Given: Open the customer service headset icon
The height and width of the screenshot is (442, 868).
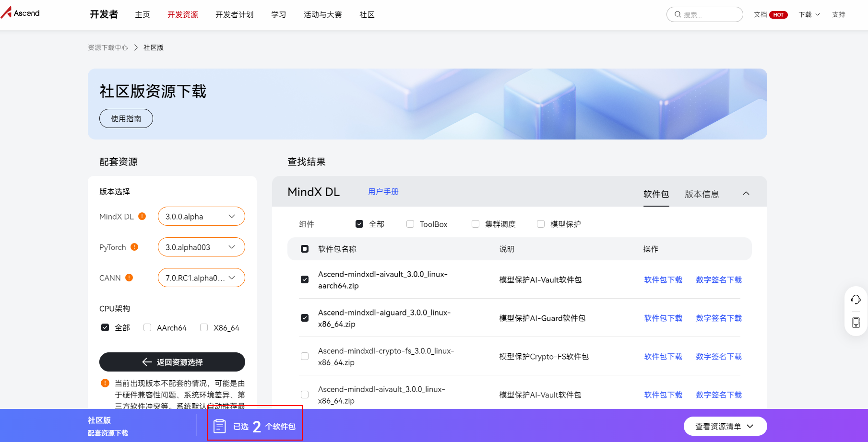Looking at the screenshot, I should pos(856,300).
